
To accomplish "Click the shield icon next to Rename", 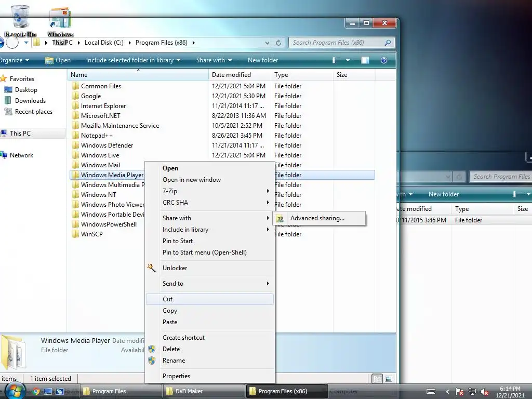I will click(152, 361).
